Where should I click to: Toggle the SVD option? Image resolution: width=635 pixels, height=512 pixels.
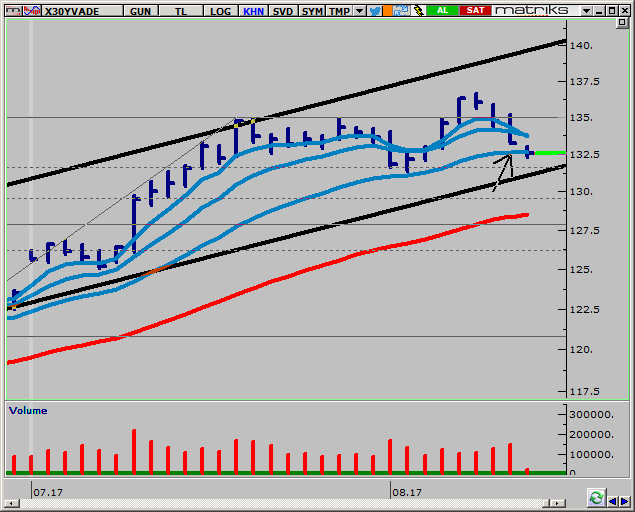(283, 11)
